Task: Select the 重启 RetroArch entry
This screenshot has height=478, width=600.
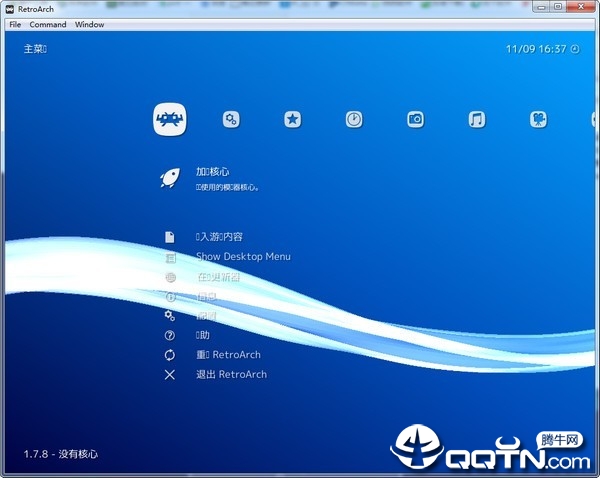Action: (228, 355)
